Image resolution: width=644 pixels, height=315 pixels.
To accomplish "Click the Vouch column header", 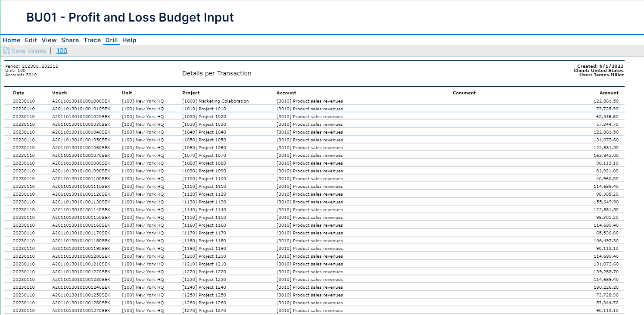I will click(x=59, y=93).
